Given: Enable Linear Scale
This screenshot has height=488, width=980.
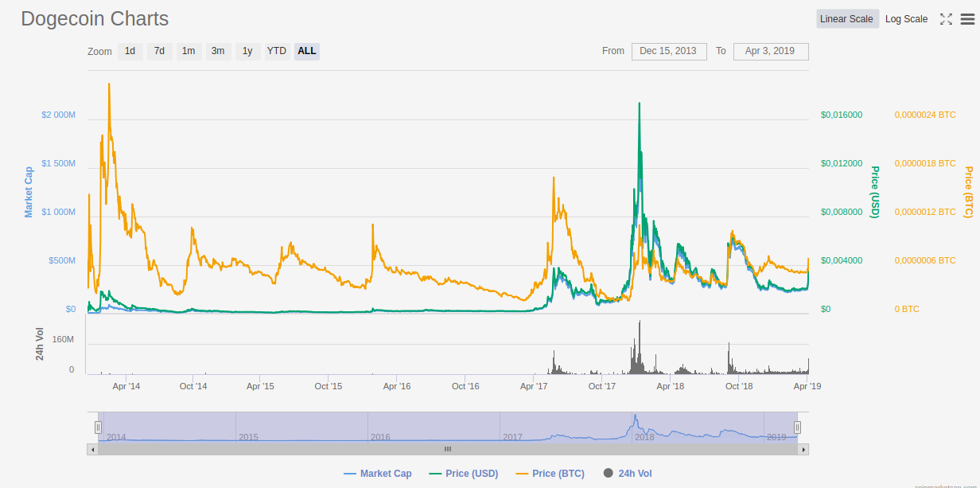Looking at the screenshot, I should pyautogui.click(x=846, y=18).
